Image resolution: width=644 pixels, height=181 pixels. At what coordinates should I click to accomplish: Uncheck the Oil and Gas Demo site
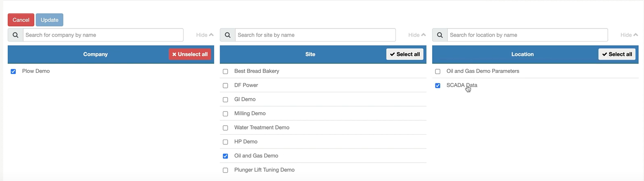click(225, 156)
